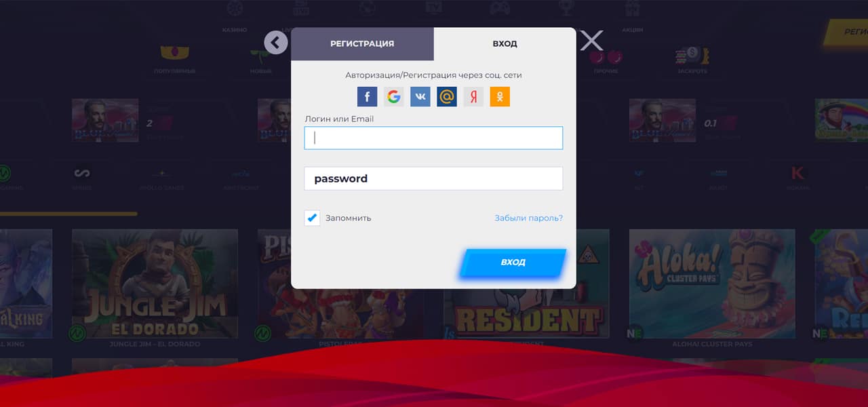Image resolution: width=868 pixels, height=407 pixels.
Task: Select the Вход tab
Action: (x=505, y=43)
